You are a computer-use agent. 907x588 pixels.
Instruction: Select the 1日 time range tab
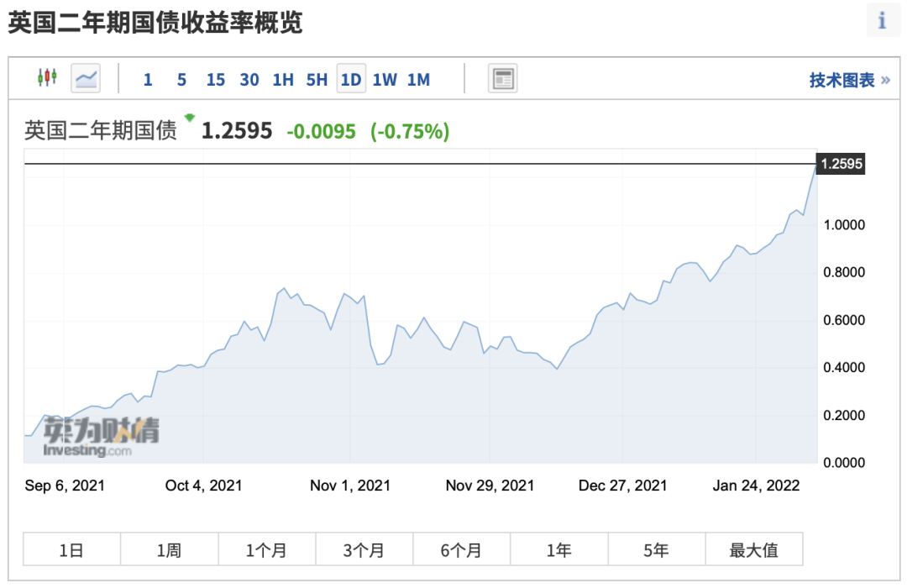point(71,550)
